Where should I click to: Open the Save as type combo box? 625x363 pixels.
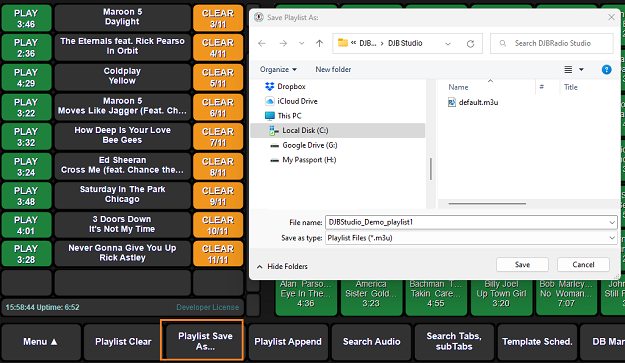coord(471,238)
